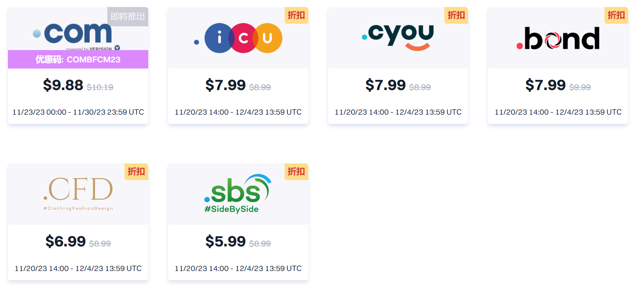Click the $9.88 price for .com

(x=63, y=85)
